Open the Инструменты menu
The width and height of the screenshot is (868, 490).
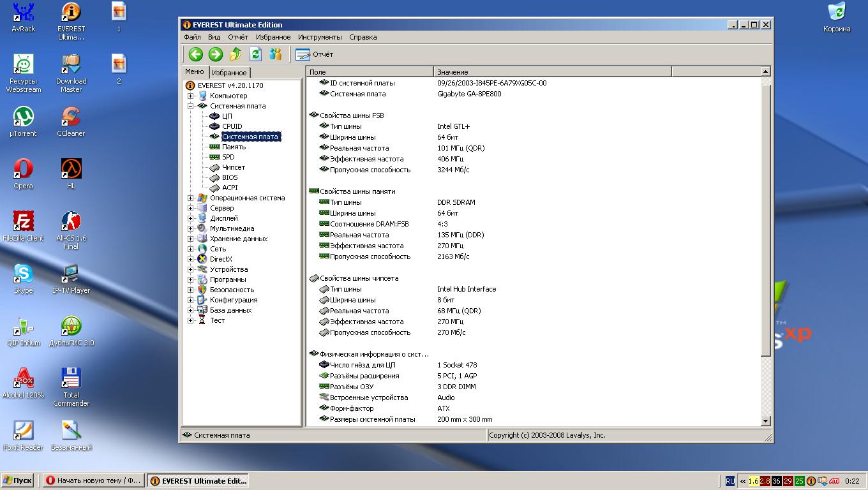click(320, 37)
